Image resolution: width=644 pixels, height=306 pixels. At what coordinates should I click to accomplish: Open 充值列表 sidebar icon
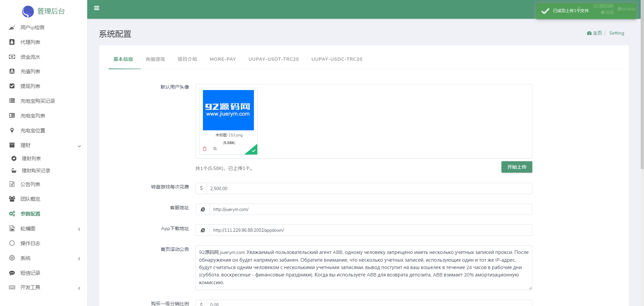click(x=12, y=71)
